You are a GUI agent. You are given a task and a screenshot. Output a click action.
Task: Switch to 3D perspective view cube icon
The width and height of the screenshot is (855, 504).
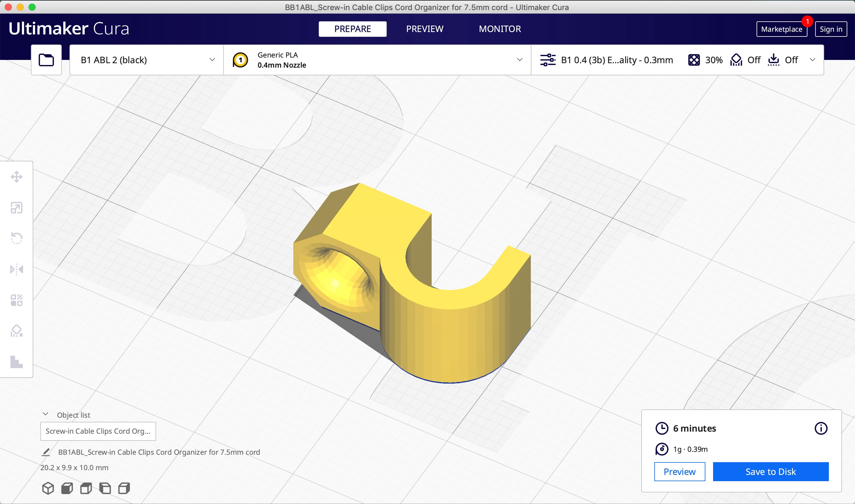click(x=48, y=488)
